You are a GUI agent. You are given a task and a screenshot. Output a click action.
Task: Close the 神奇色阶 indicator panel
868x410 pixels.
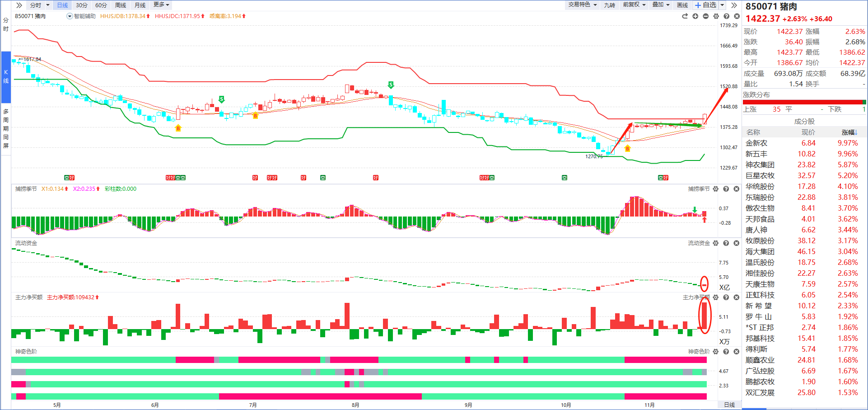tap(737, 352)
